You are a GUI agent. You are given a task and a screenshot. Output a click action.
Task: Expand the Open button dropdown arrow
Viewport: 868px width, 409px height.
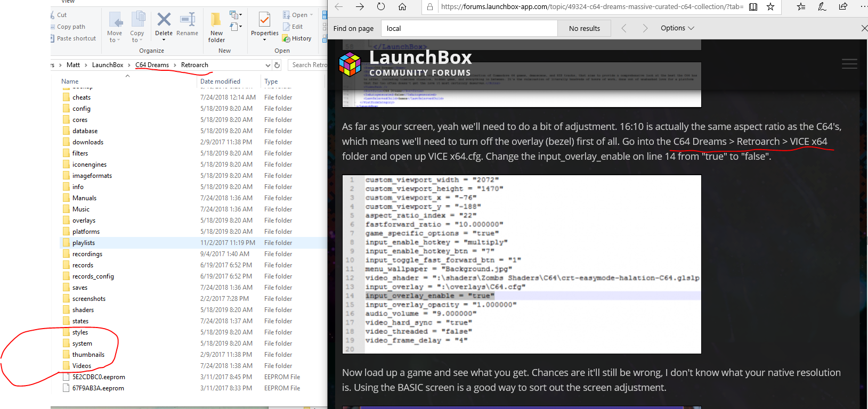[x=311, y=15]
